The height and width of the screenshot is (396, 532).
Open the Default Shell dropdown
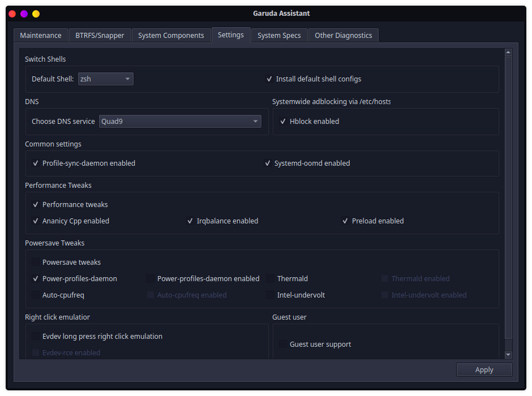pos(105,79)
